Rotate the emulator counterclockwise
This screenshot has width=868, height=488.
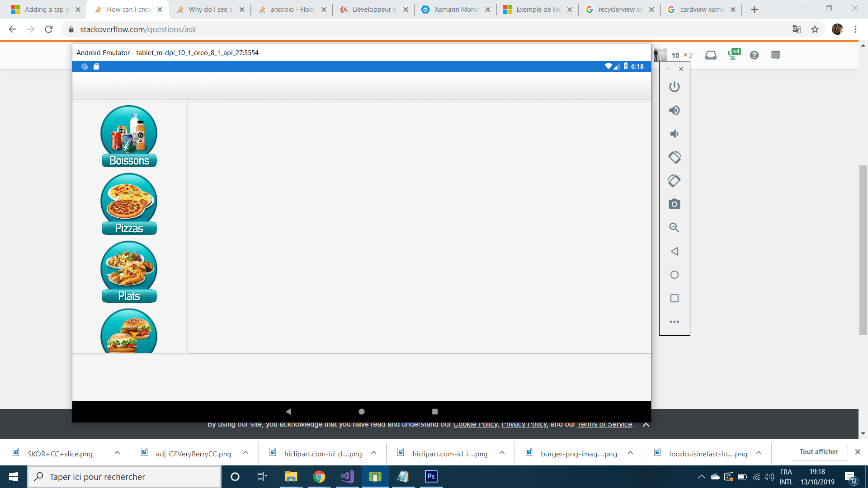coord(674,157)
